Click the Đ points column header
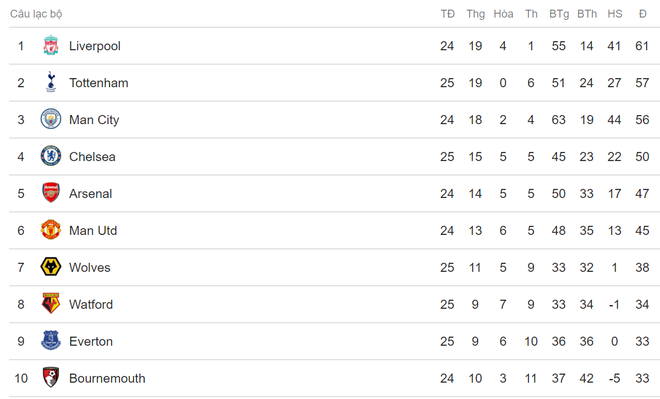Viewport: 660px width, 399px height. [x=642, y=14]
